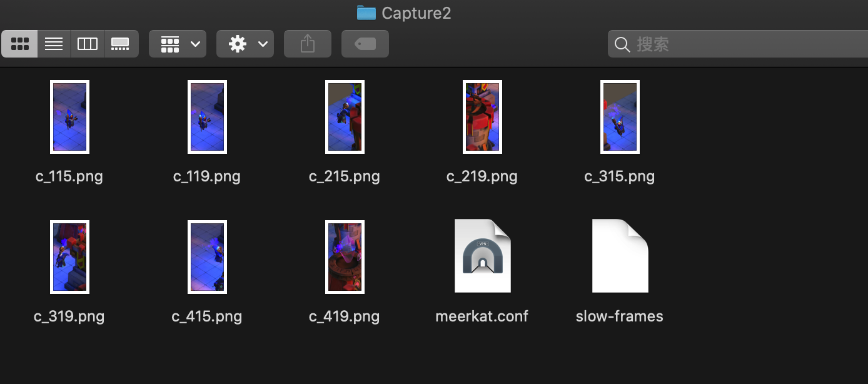
Task: Click the meerkat.conf file label
Action: (482, 316)
